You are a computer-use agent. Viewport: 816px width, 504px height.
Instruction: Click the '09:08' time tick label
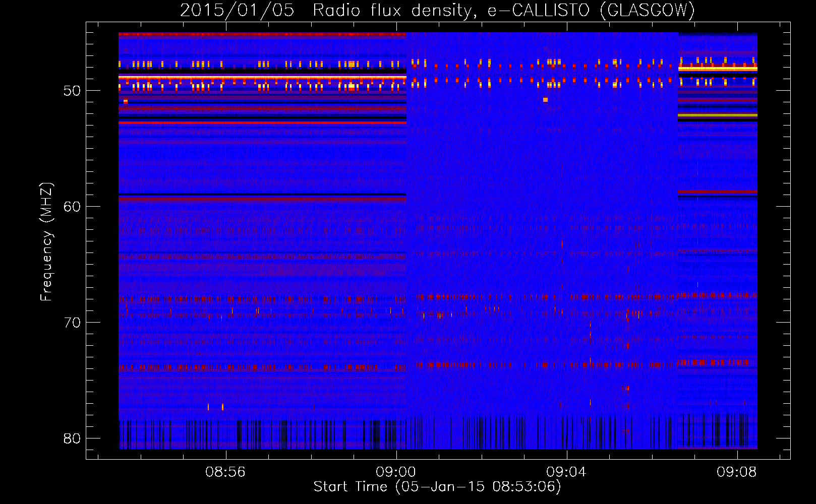click(x=737, y=472)
